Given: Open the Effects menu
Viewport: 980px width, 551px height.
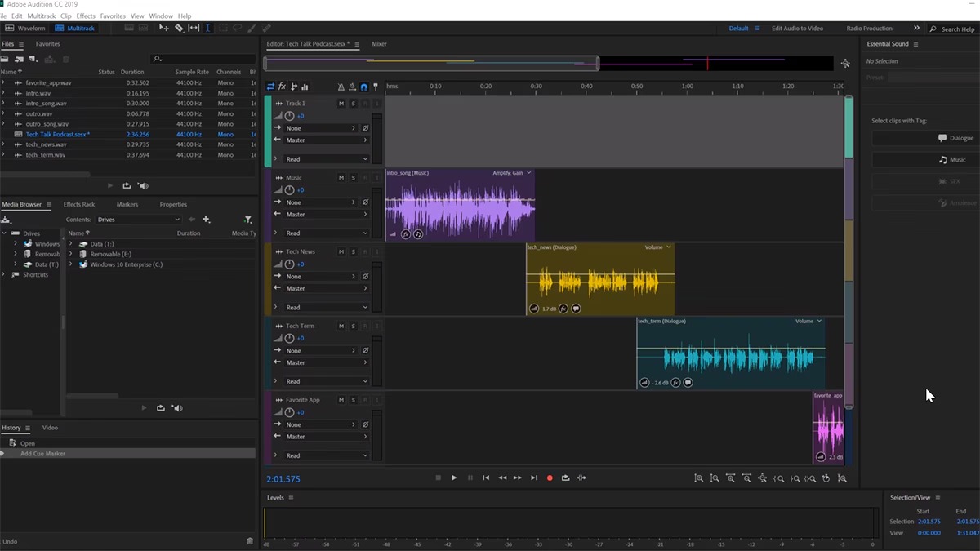Looking at the screenshot, I should click(x=86, y=16).
